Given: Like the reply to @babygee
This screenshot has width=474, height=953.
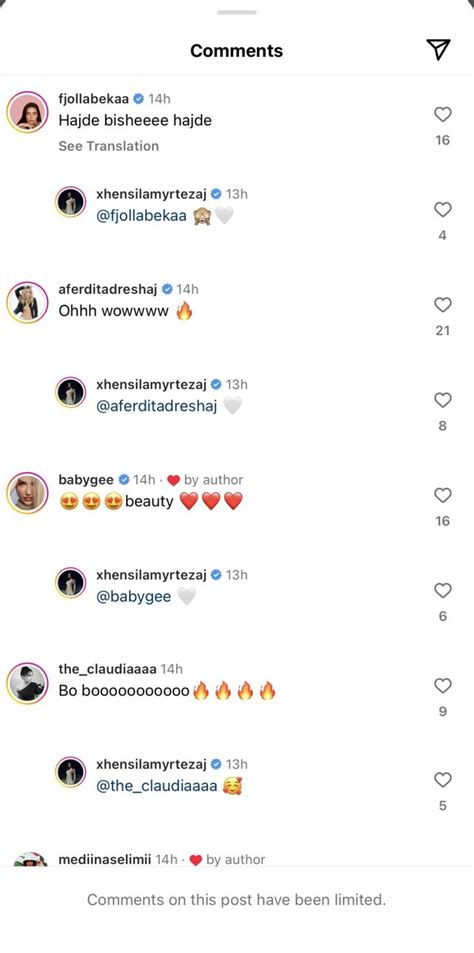Looking at the screenshot, I should click(443, 590).
